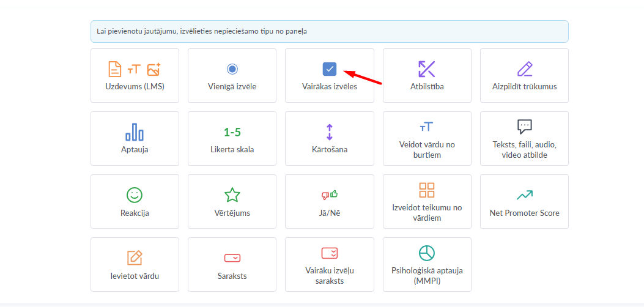
Task: Click Izveidot teikumu no vārdiem tile
Action: pyautogui.click(x=427, y=201)
